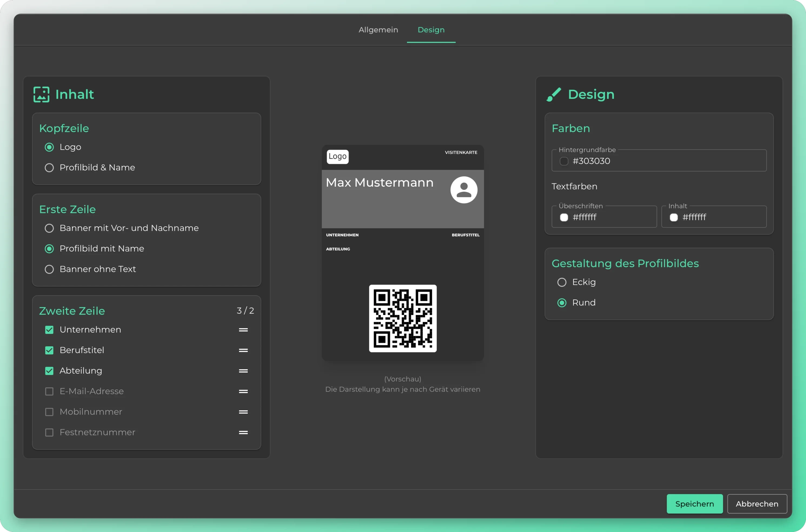806x532 pixels.
Task: Grab the reorder handle for Mobilnummer
Action: pos(243,412)
